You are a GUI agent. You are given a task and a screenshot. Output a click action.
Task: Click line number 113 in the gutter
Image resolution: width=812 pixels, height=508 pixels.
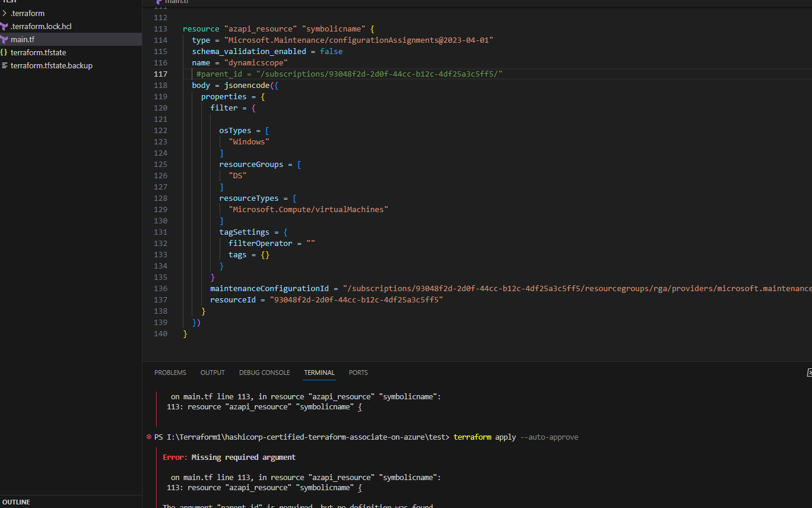(x=160, y=29)
